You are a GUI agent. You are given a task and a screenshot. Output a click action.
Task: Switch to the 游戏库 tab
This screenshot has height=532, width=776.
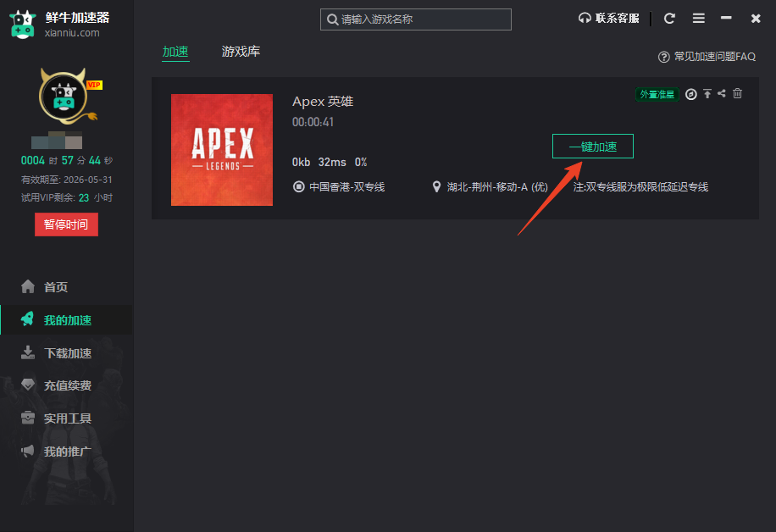click(241, 52)
